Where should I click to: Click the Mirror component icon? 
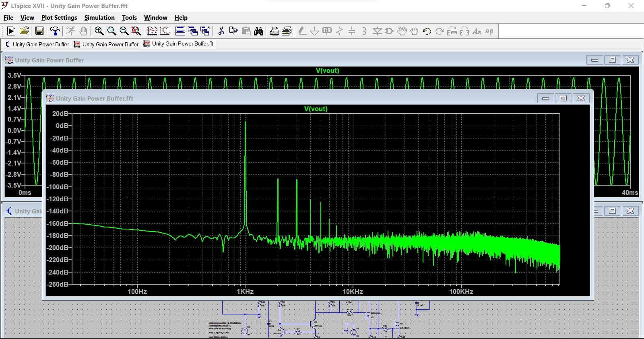[x=464, y=31]
